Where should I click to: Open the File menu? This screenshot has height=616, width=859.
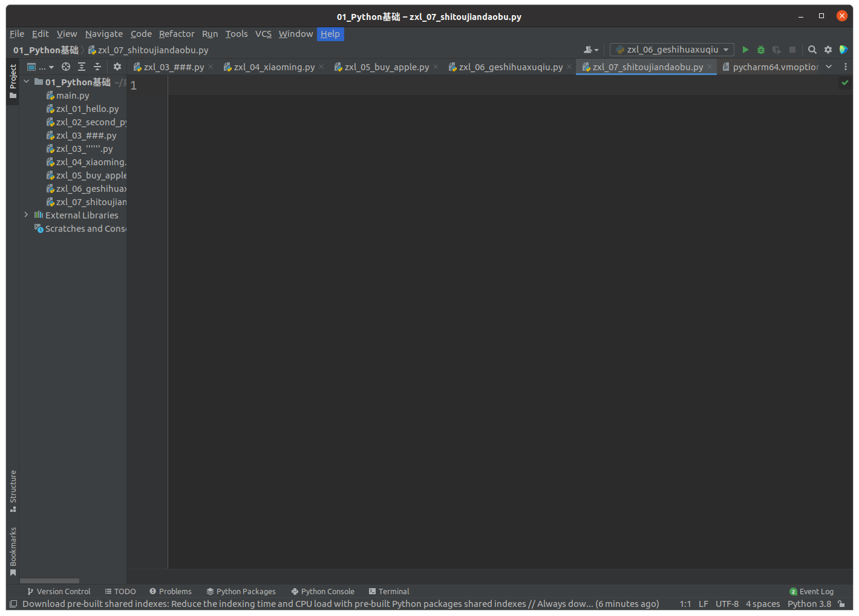(x=17, y=34)
